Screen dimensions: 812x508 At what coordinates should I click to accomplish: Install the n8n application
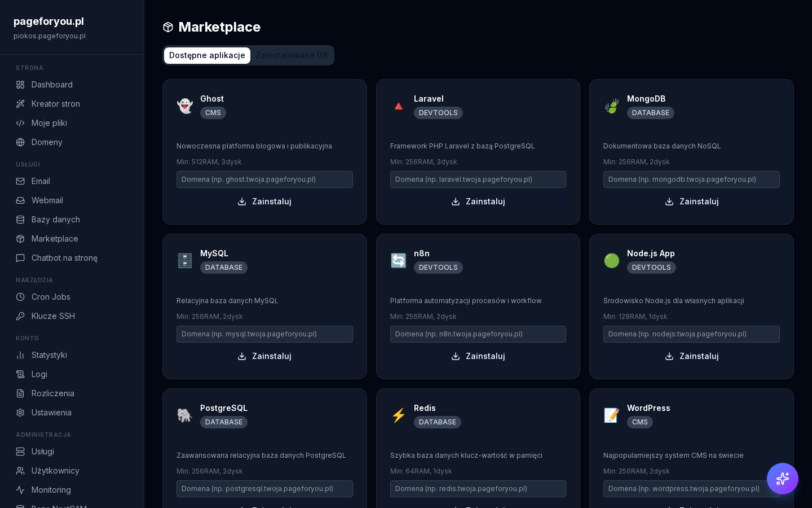click(478, 356)
